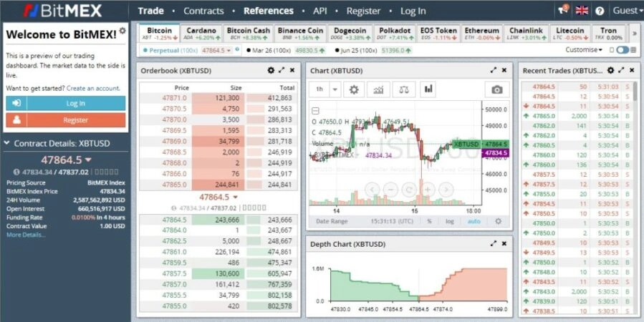The height and width of the screenshot is (322, 644).
Task: Open the help question mark icon
Action: pyautogui.click(x=600, y=11)
